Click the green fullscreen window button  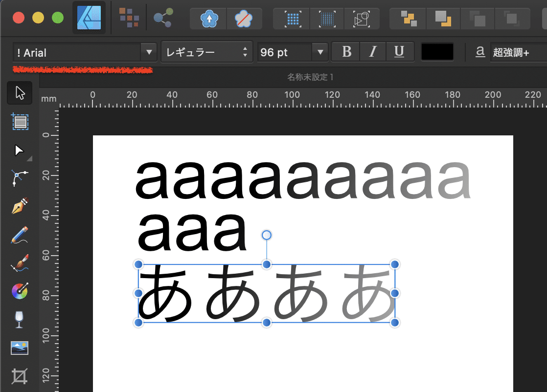point(58,18)
